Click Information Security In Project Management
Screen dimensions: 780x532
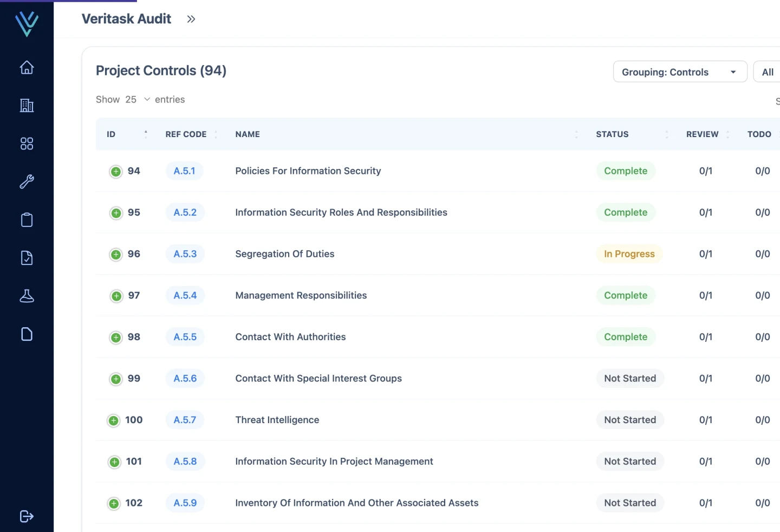(334, 462)
